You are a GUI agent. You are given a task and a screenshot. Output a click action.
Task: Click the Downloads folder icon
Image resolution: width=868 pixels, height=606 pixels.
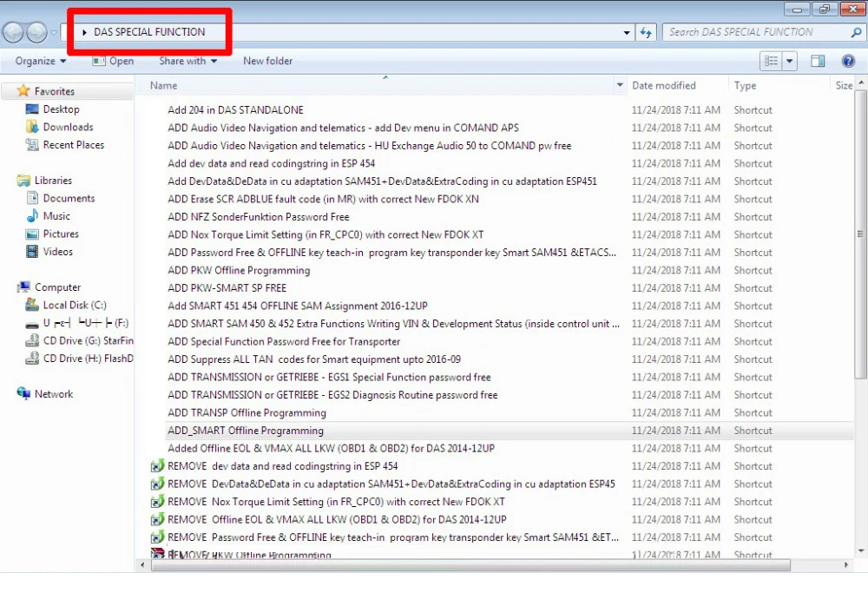pyautogui.click(x=32, y=127)
